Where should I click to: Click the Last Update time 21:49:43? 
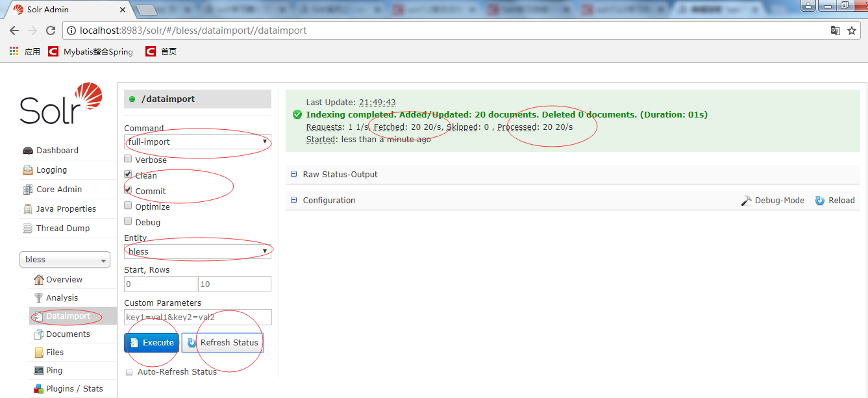point(377,102)
